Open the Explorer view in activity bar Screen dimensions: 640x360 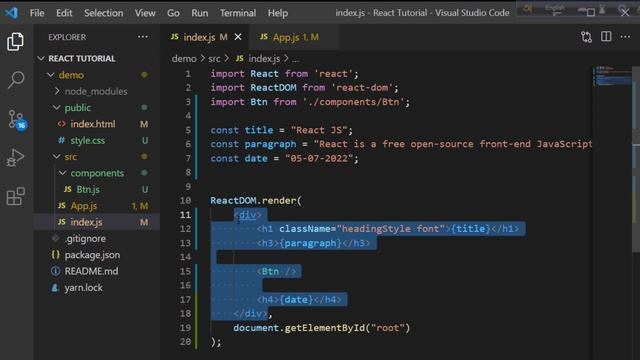(16, 42)
